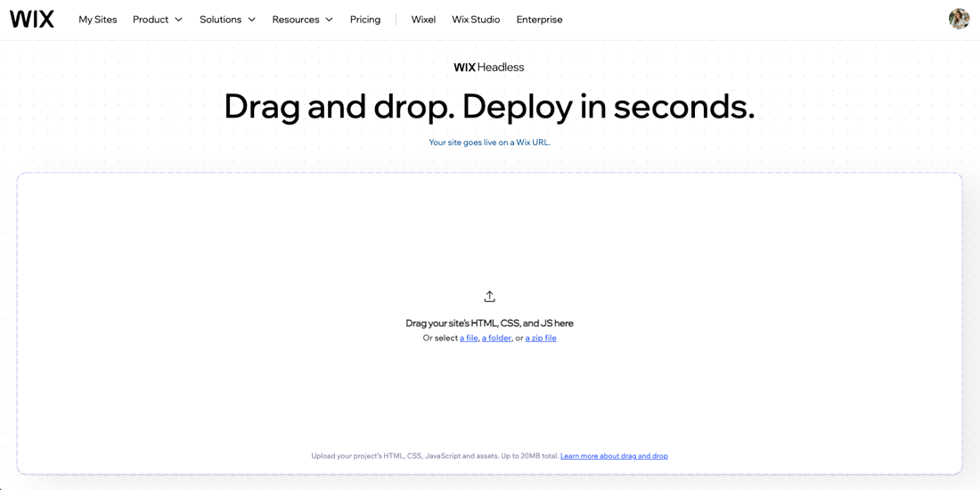
Task: Click the 'Drag and drop. Deploy in seconds.' heading
Action: [x=489, y=107]
